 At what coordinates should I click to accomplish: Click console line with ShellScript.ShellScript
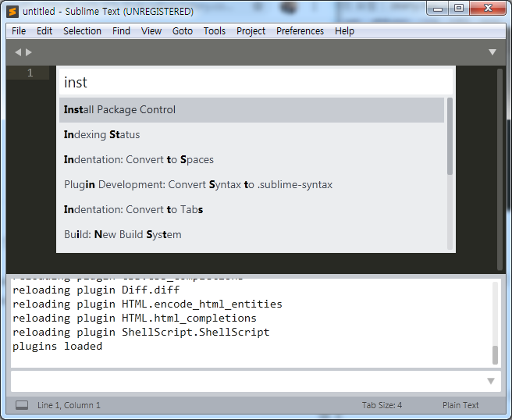[141, 332]
